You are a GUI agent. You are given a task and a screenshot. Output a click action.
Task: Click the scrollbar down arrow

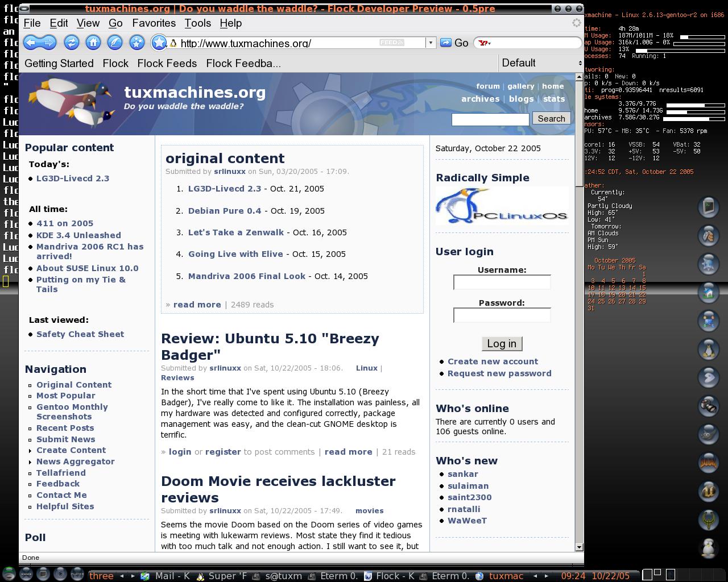tap(580, 547)
